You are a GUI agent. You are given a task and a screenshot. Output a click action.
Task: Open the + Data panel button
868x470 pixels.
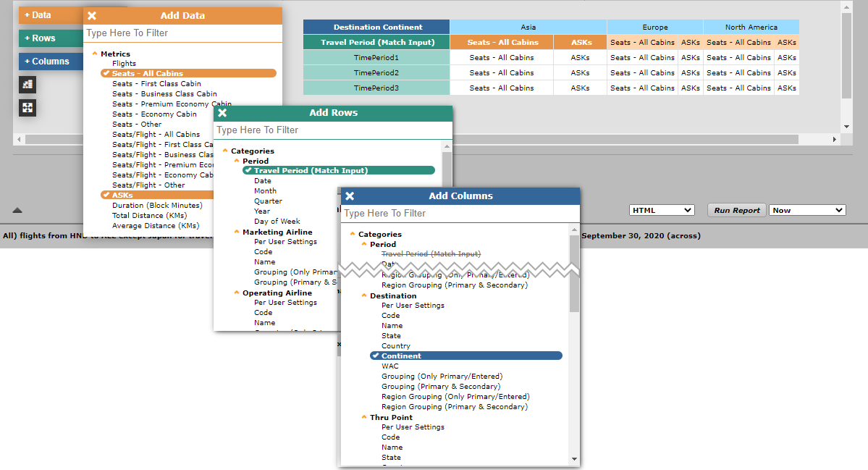(51, 15)
